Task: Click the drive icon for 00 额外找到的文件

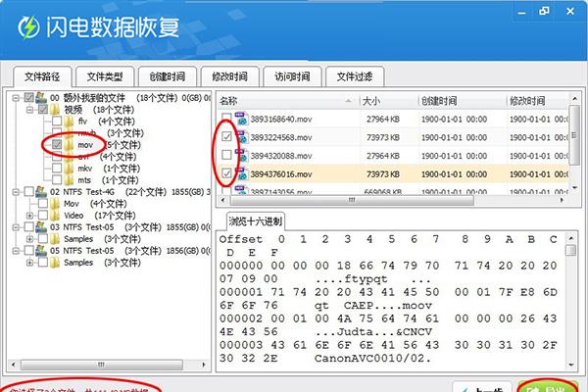Action: [41, 98]
